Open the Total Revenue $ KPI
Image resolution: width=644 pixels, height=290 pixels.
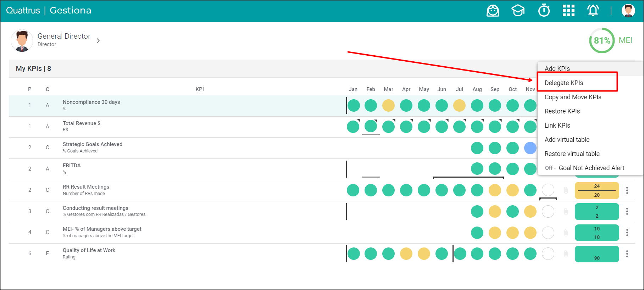(82, 123)
